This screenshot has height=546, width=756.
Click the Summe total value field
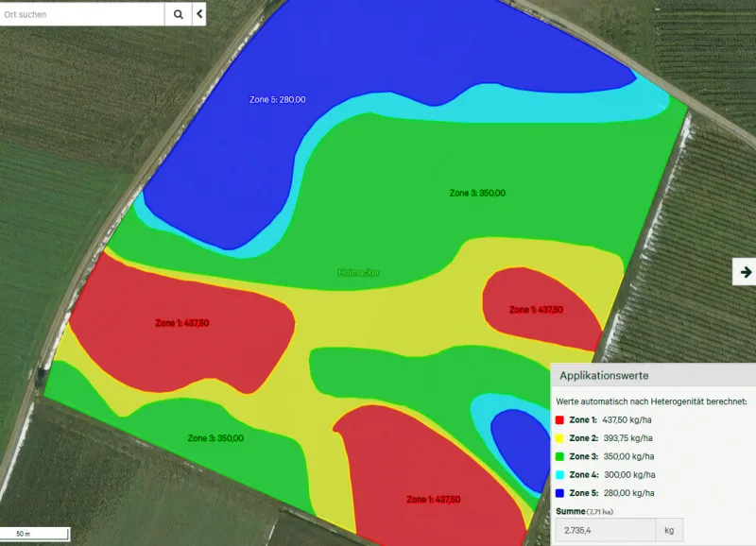tap(605, 531)
